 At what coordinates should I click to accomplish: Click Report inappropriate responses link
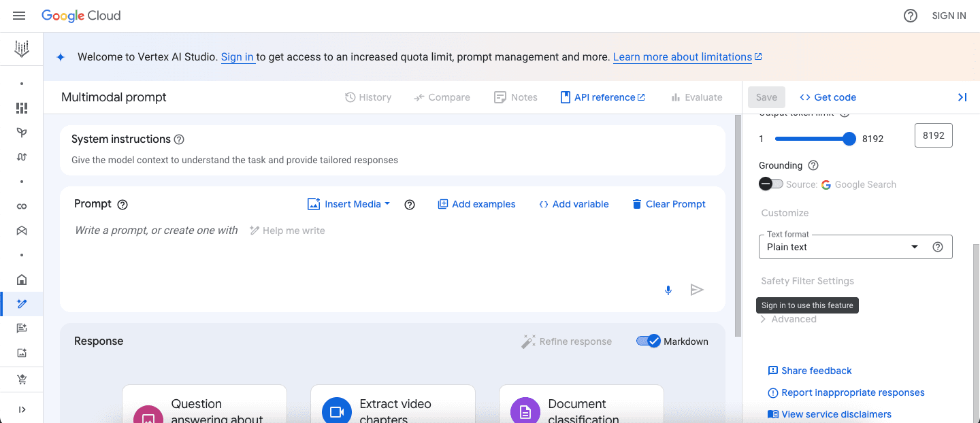[846, 392]
